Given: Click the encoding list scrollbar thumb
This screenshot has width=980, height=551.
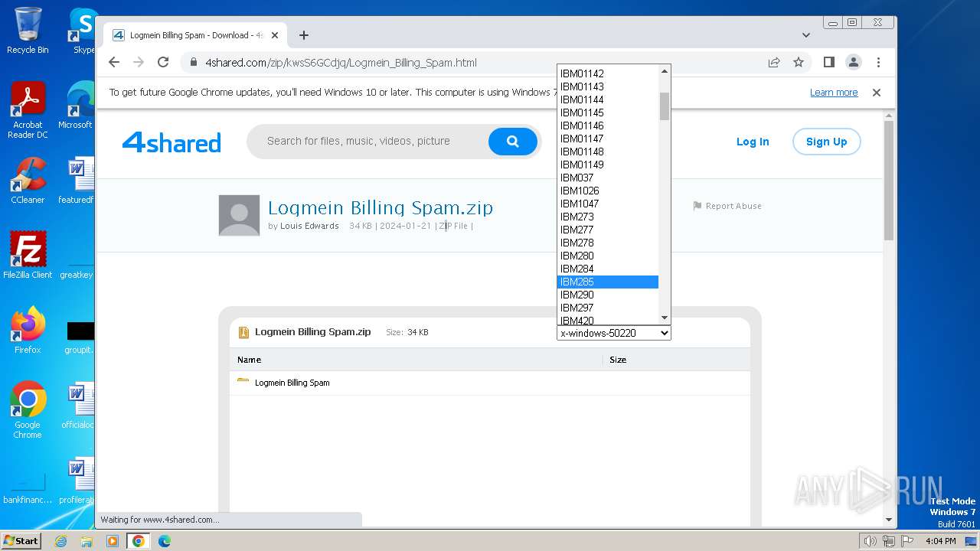Looking at the screenshot, I should point(665,106).
